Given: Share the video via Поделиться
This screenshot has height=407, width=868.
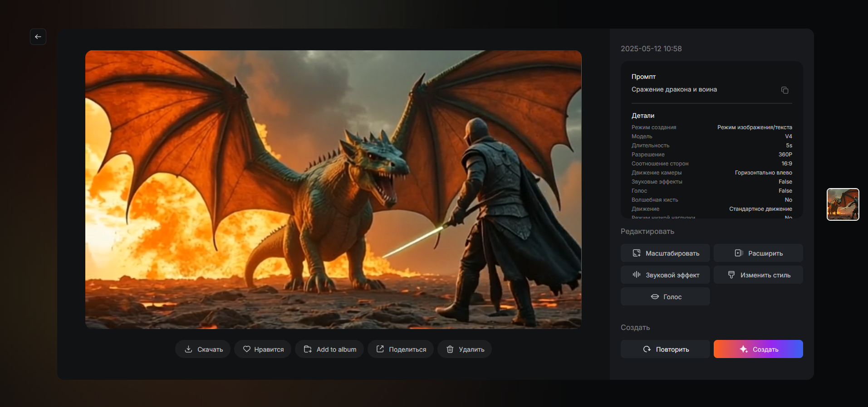Looking at the screenshot, I should coord(401,349).
